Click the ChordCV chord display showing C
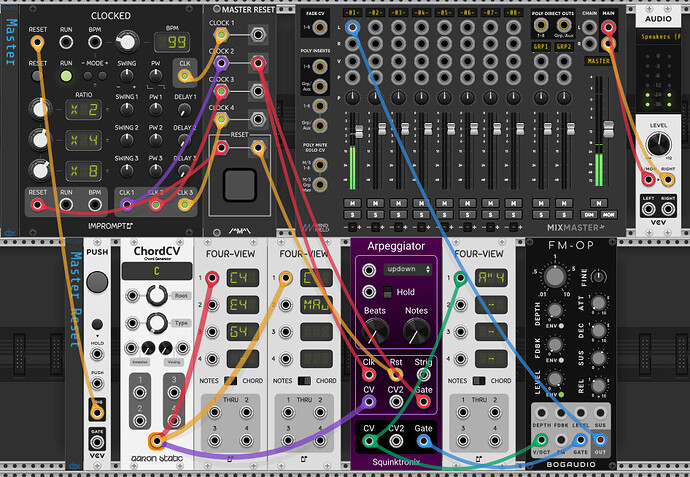This screenshot has width=690, height=477. click(157, 271)
